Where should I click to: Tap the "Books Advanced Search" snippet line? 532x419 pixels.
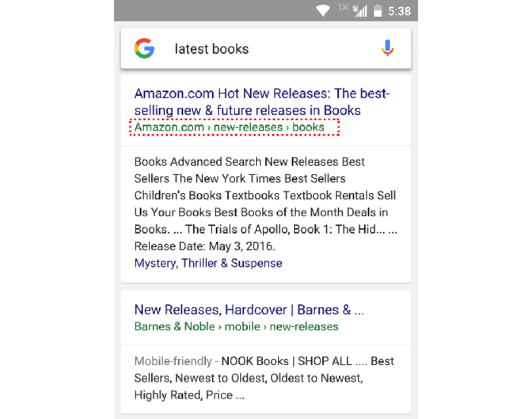point(249,161)
